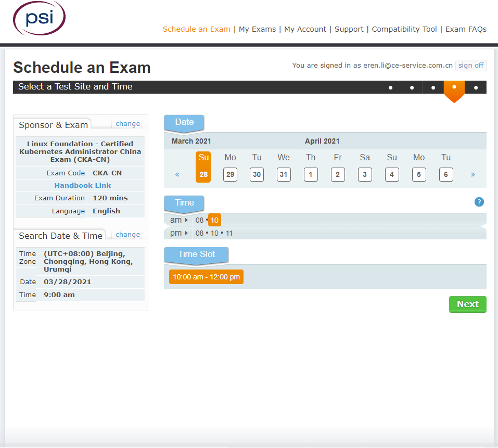
Task: Select the 10:00 am - 12:00 pm time slot
Action: [x=206, y=277]
